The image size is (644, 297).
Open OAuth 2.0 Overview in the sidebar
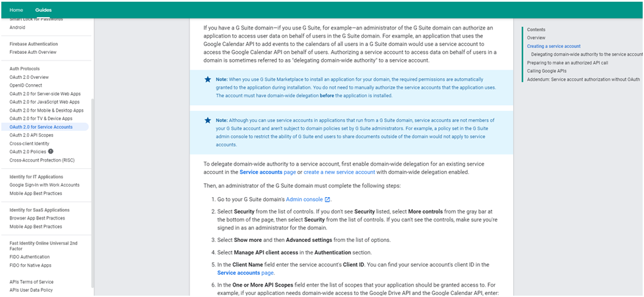coord(29,77)
